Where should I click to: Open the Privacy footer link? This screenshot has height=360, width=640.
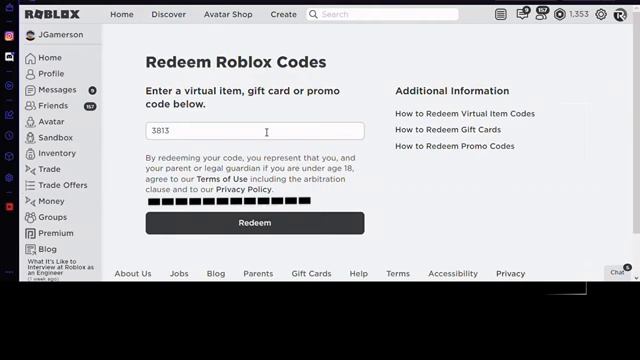[x=511, y=274]
